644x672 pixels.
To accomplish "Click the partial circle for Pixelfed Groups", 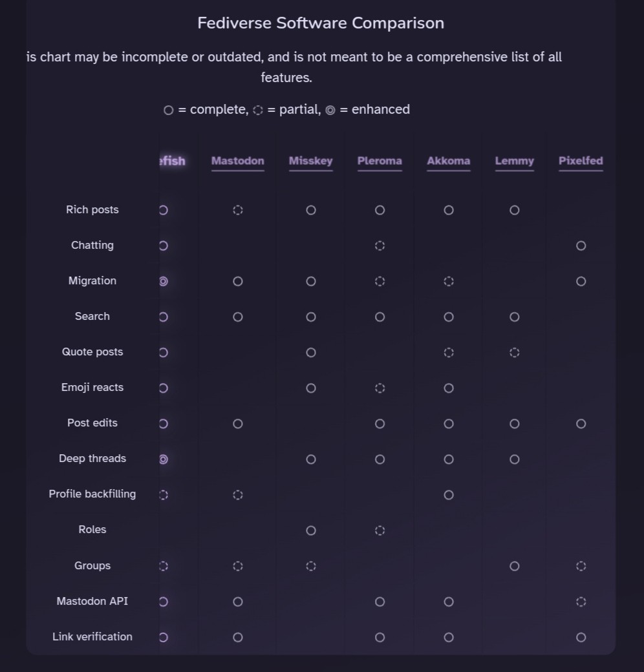I will point(581,566).
